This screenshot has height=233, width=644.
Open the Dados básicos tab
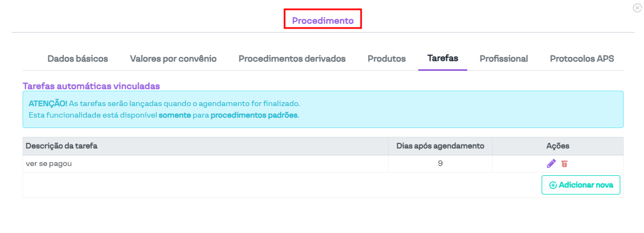tap(78, 59)
